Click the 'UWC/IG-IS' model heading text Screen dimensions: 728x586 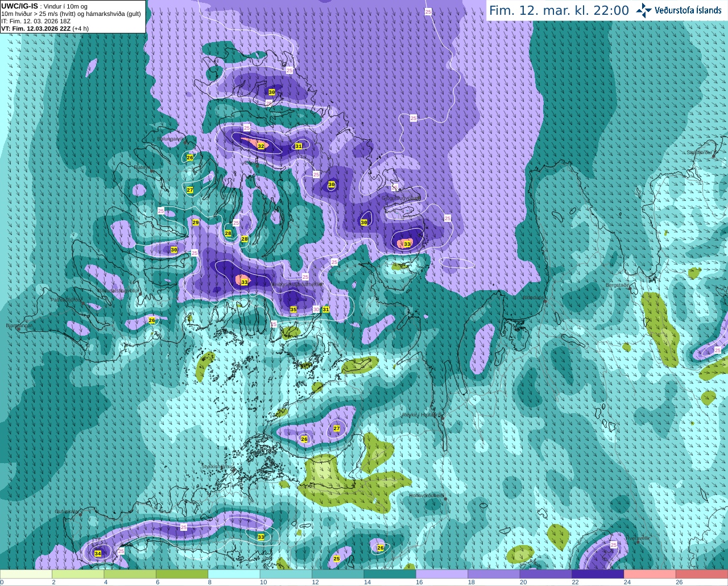[x=19, y=6]
